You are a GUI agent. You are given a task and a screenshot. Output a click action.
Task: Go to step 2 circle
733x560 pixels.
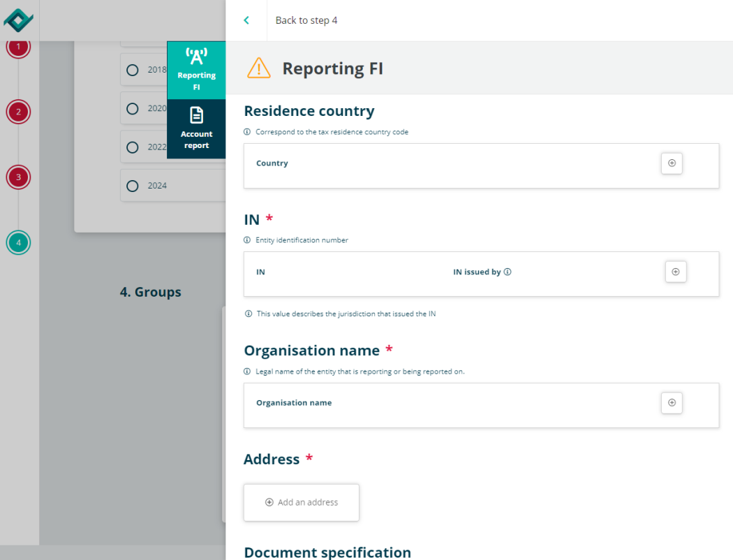coord(18,112)
